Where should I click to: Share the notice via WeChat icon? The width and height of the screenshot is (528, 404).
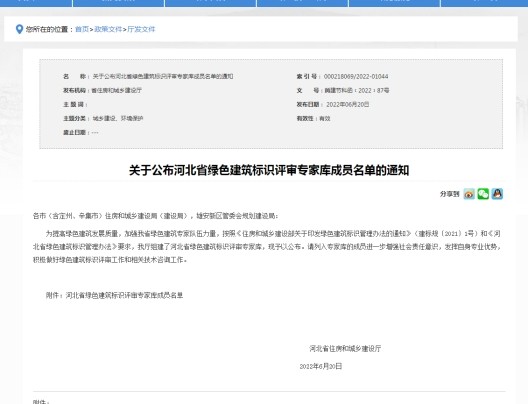coord(483,194)
